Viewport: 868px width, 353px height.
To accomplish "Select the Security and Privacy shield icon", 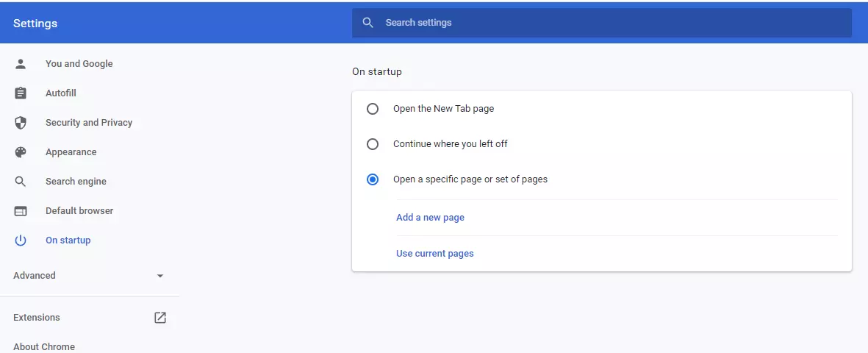I will pos(21,123).
